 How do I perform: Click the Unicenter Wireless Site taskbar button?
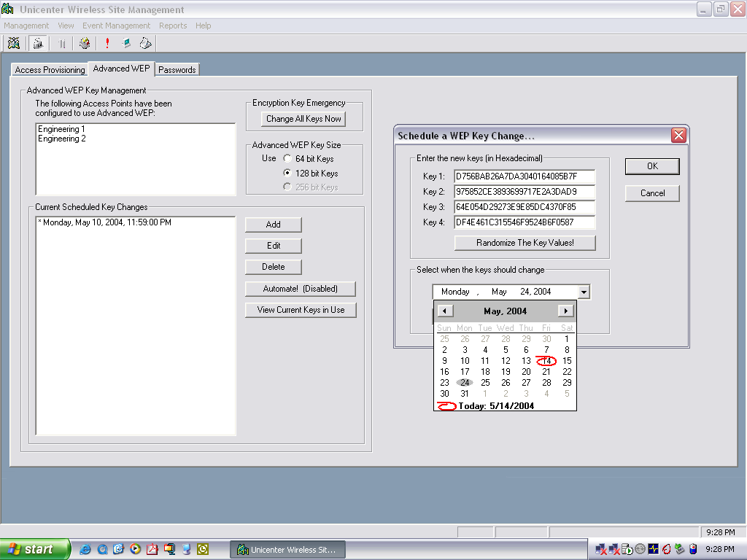pyautogui.click(x=287, y=550)
